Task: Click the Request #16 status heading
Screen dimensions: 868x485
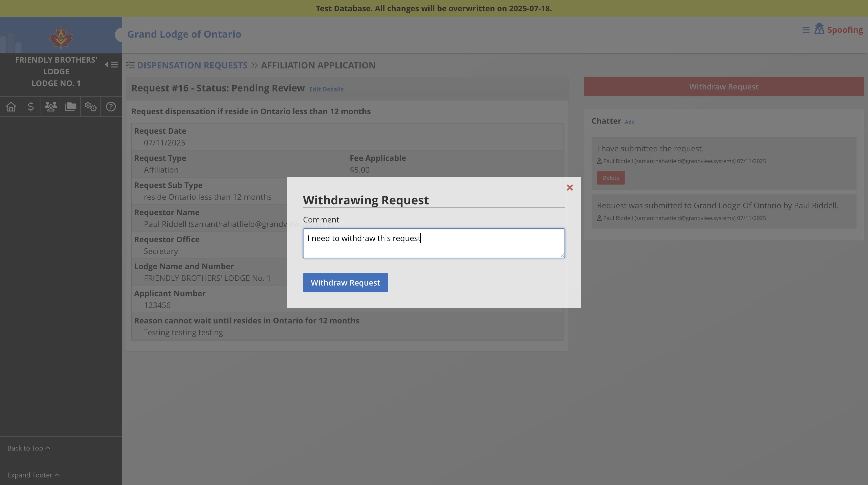Action: pos(218,88)
